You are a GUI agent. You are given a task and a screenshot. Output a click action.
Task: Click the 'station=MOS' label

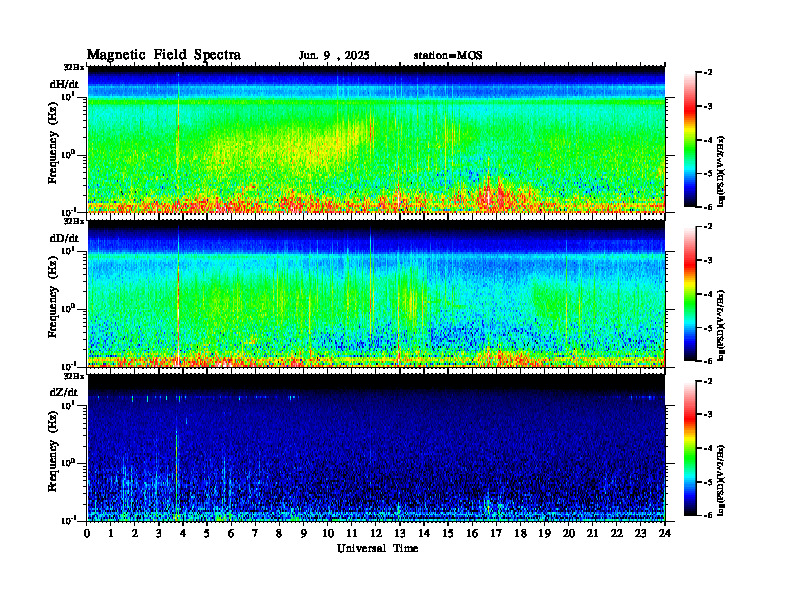coord(448,56)
